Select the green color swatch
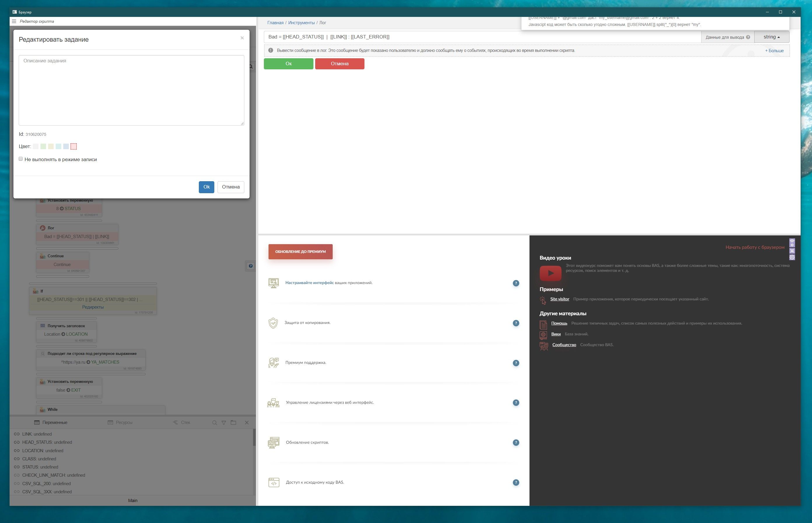 coord(43,147)
